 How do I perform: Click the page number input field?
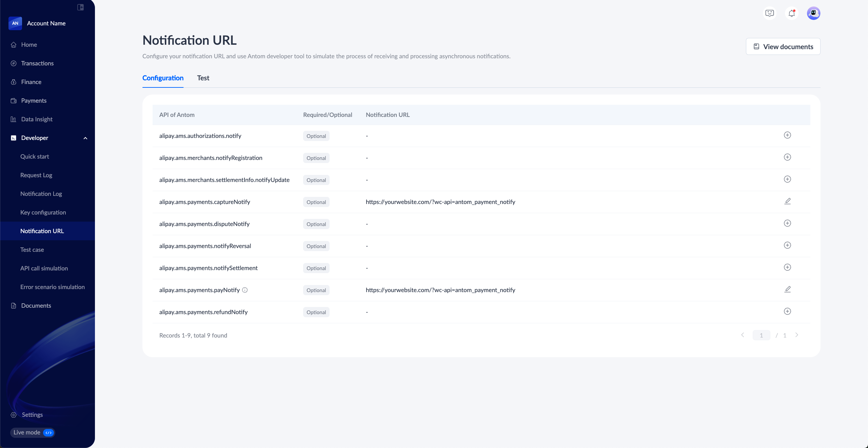761,335
